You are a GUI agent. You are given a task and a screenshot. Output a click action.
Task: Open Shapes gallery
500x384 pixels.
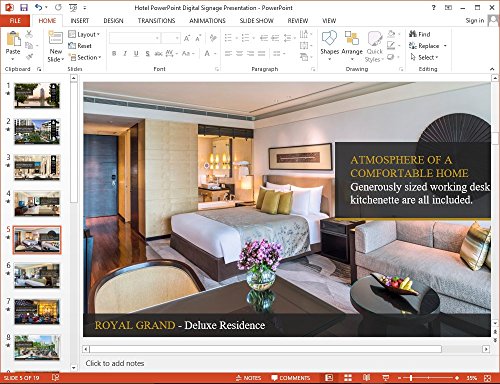(x=330, y=46)
